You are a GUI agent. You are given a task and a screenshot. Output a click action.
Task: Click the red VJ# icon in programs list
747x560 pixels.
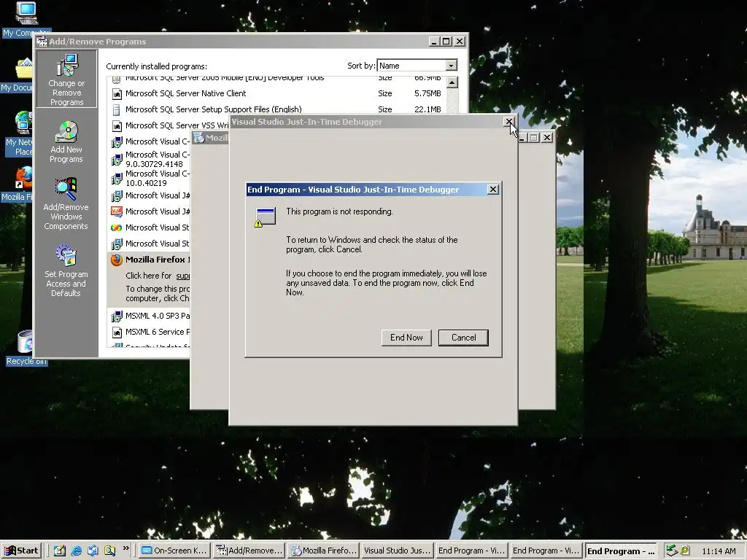117,211
